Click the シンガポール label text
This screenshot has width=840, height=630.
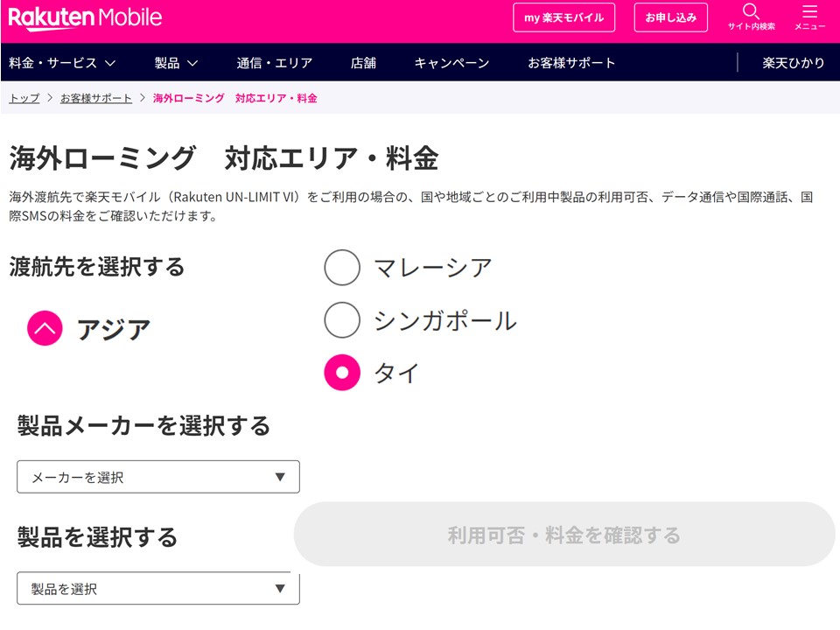445,320
